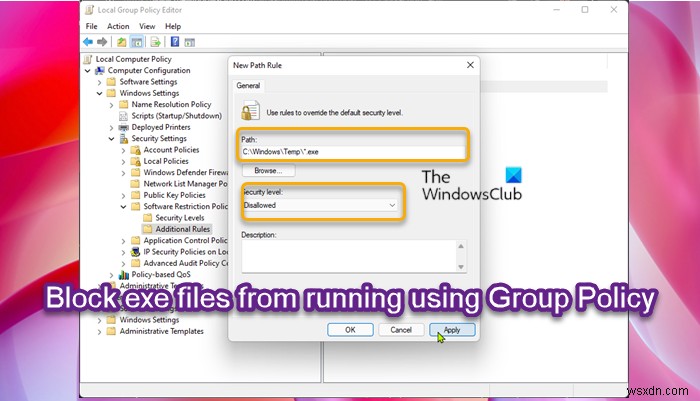The height and width of the screenshot is (401, 700).
Task: Click the Local Computer Policy root icon
Action: tap(88, 59)
